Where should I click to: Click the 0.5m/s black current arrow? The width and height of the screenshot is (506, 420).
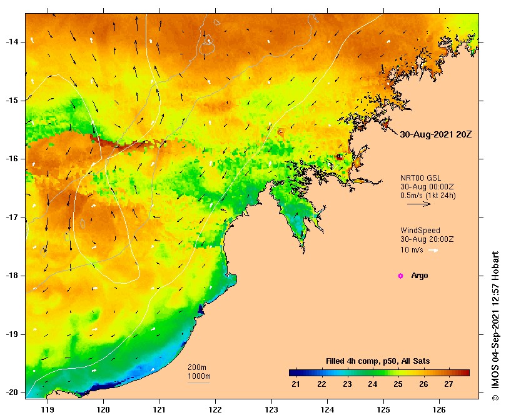[419, 204]
